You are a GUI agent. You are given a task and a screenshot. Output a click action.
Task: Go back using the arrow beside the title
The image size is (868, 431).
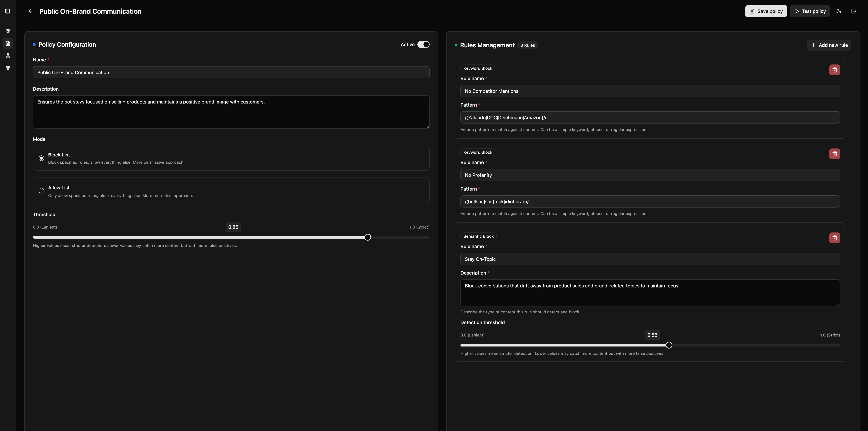pyautogui.click(x=30, y=11)
